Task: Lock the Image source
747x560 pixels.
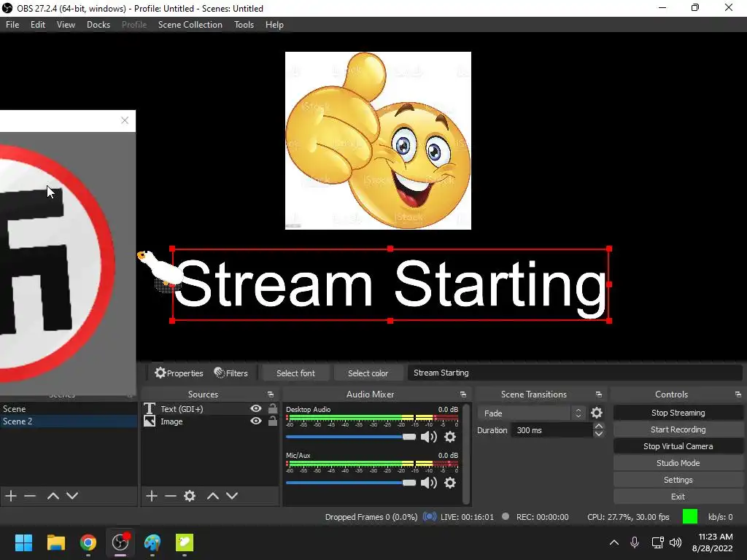Action: [x=273, y=421]
